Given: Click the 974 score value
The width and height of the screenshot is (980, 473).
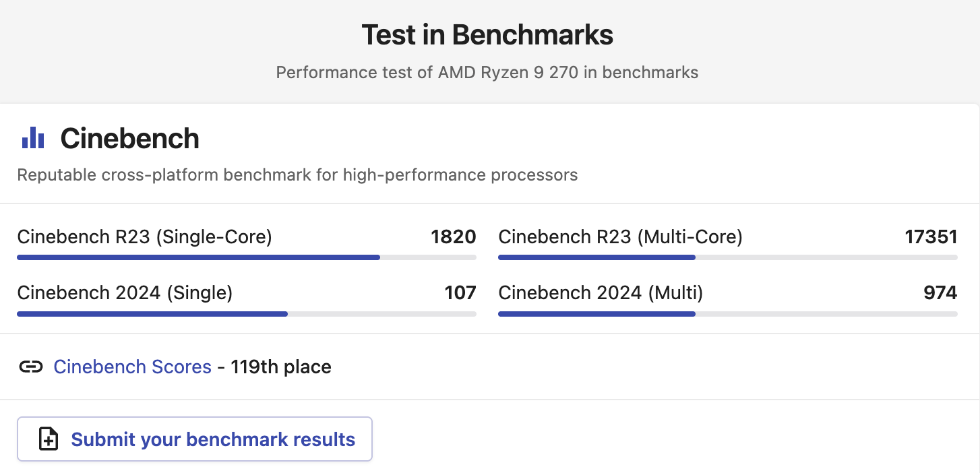Looking at the screenshot, I should click(940, 293).
